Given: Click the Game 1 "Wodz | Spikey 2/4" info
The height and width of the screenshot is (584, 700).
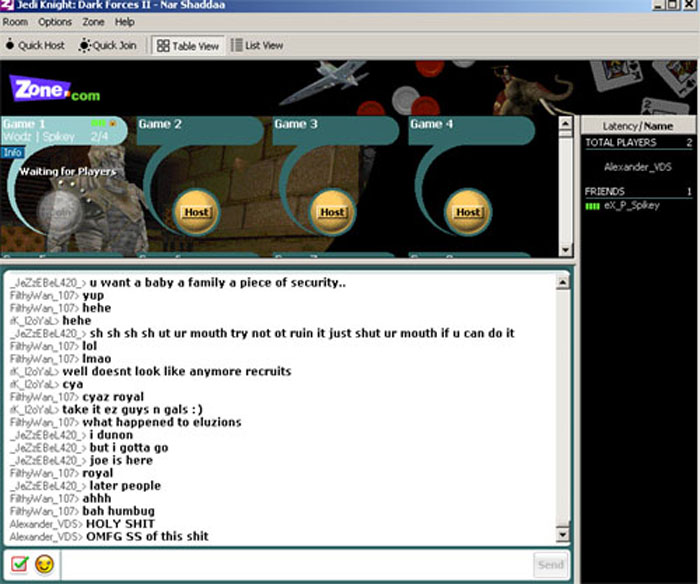Looking at the screenshot, I should (x=55, y=137).
